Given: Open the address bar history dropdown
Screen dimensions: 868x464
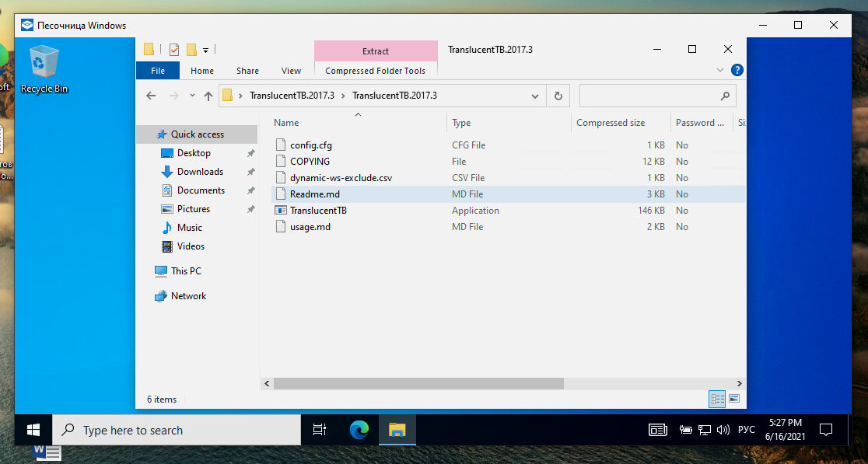Looking at the screenshot, I should [535, 96].
